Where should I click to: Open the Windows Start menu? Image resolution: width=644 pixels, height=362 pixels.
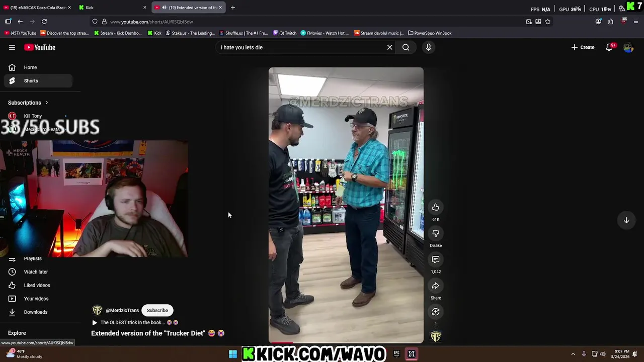pyautogui.click(x=233, y=354)
